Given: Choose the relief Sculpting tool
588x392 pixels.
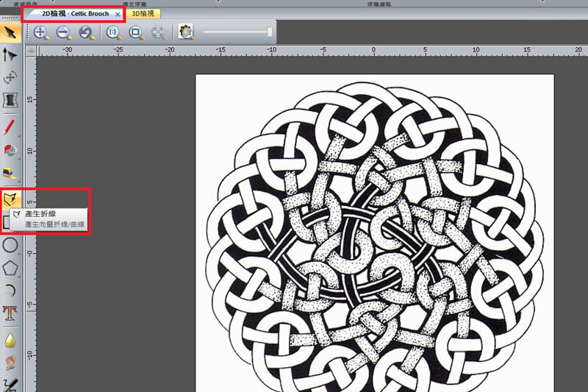Looking at the screenshot, I should point(10,363).
